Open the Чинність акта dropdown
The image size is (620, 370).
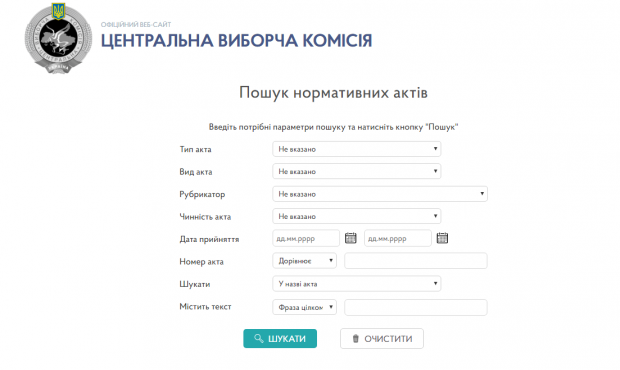[x=357, y=216]
